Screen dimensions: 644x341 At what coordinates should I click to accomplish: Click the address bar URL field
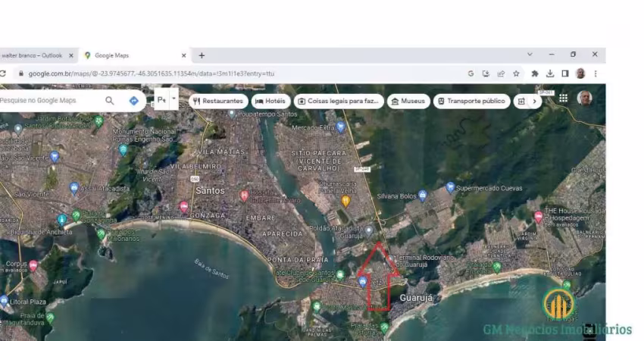(x=242, y=74)
